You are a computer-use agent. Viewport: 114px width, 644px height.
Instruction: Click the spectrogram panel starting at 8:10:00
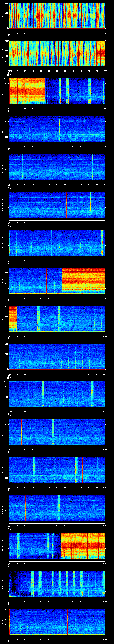(57, 356)
